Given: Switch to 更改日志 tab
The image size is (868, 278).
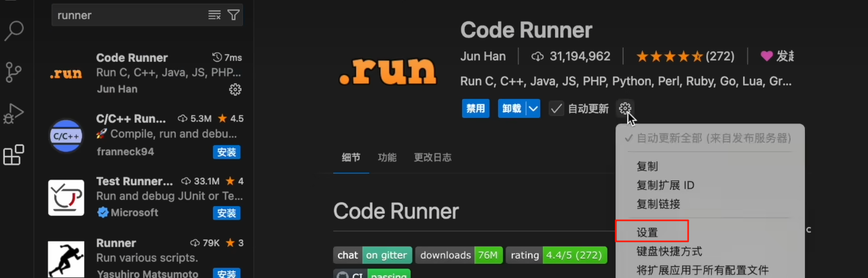Looking at the screenshot, I should tap(432, 157).
